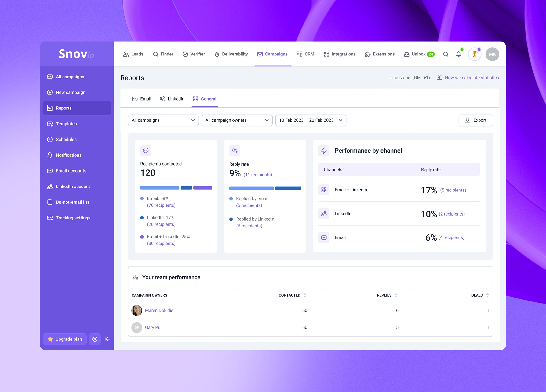546x392 pixels.
Task: Click the LinkedIn channel people icon
Action: tap(324, 214)
